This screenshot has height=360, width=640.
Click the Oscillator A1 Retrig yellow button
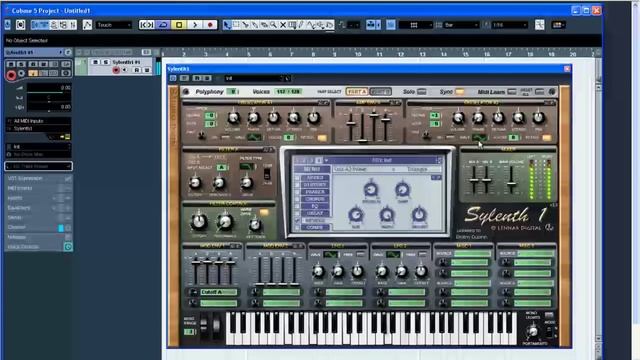click(322, 138)
